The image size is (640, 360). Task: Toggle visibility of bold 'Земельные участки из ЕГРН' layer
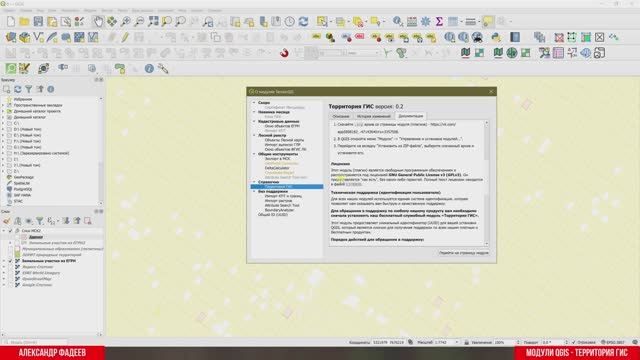(11, 261)
